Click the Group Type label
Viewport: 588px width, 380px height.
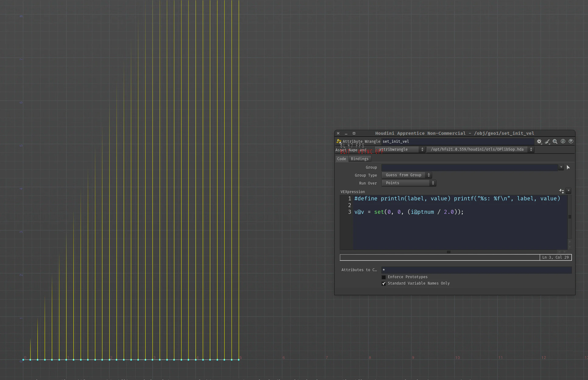(366, 175)
